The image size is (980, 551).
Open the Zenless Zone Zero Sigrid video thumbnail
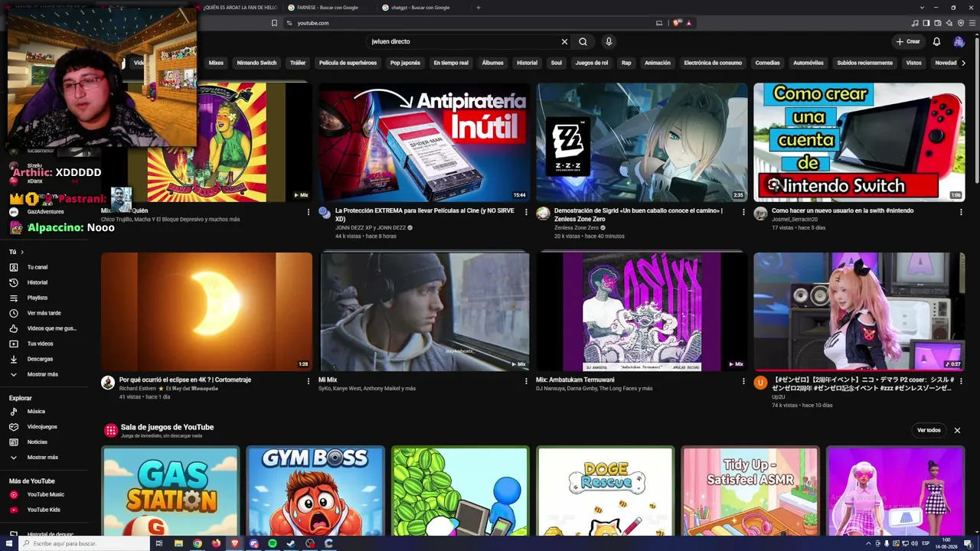(642, 142)
